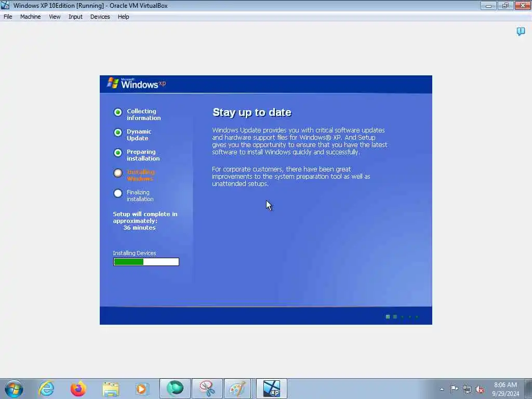
Task: Close the VirtualBox VM window
Action: point(523,5)
